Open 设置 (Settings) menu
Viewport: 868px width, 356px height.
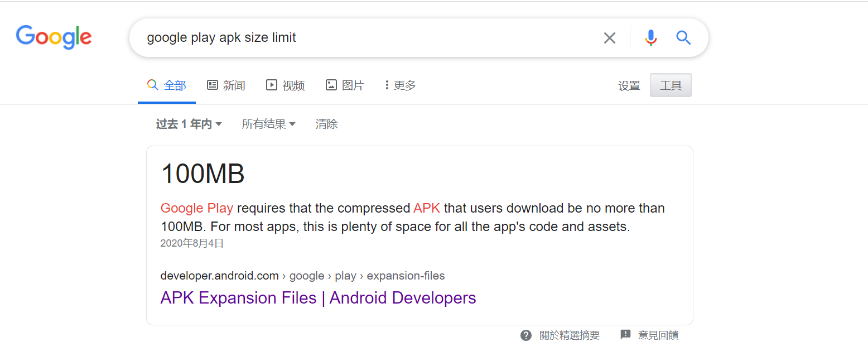click(x=629, y=86)
